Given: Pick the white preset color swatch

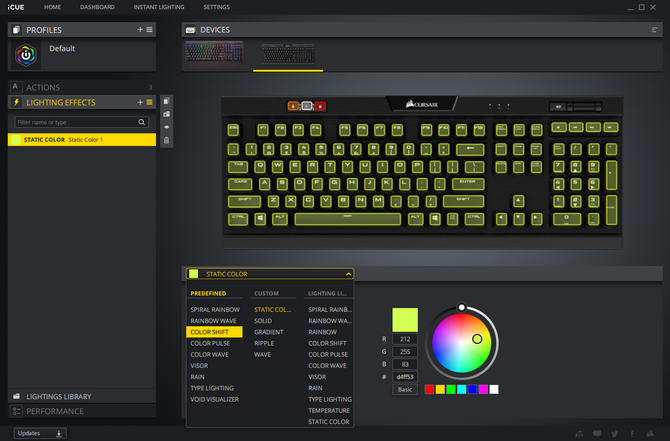Looking at the screenshot, I should [x=494, y=389].
